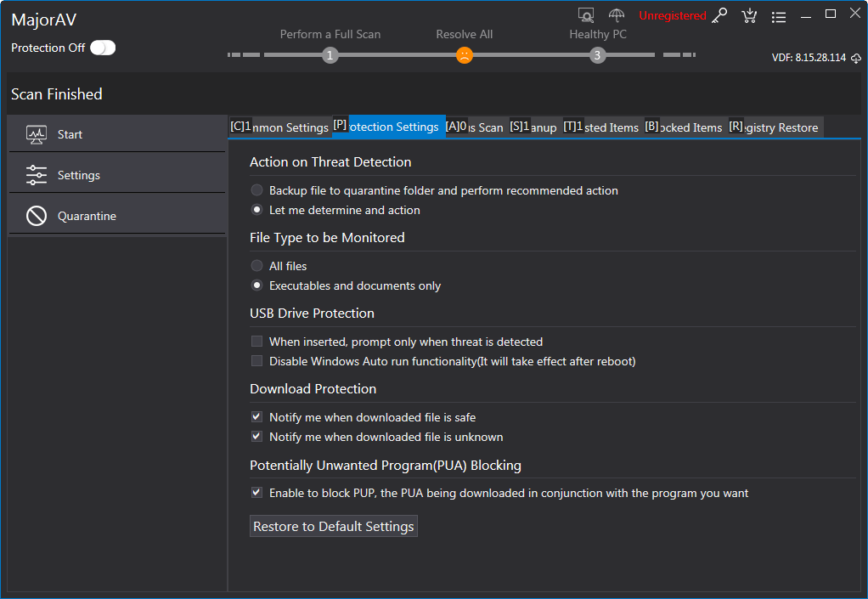Click the orange Resolve All step marker

pos(464,55)
